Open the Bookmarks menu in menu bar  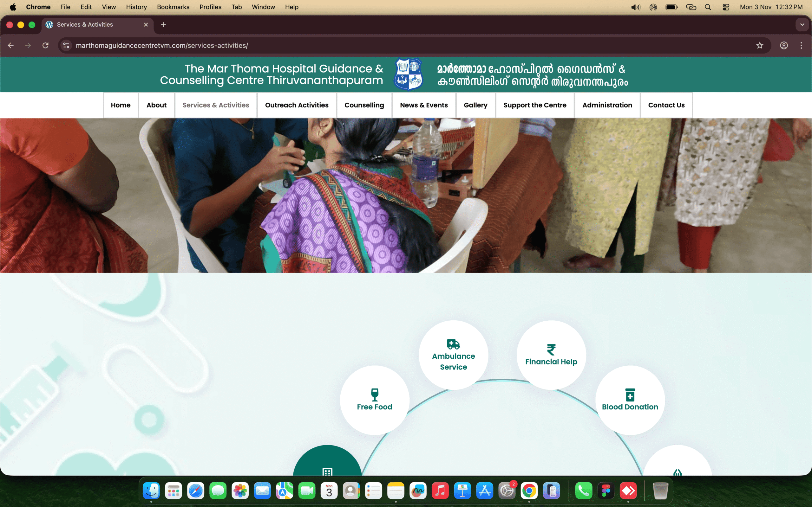tap(173, 7)
